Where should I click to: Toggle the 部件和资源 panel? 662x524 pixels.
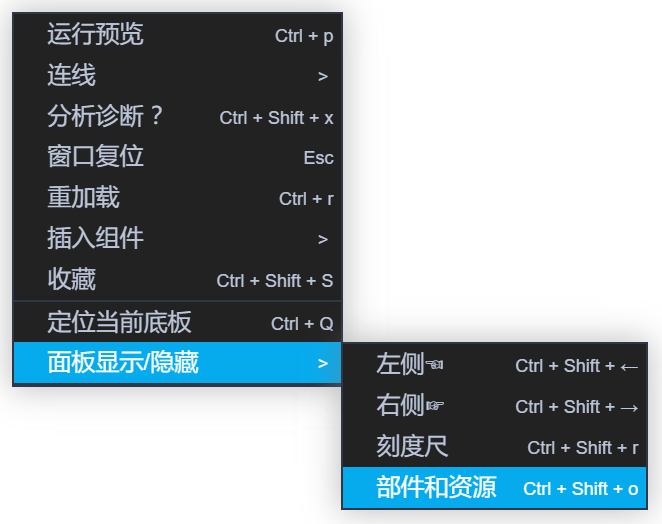tap(494, 488)
